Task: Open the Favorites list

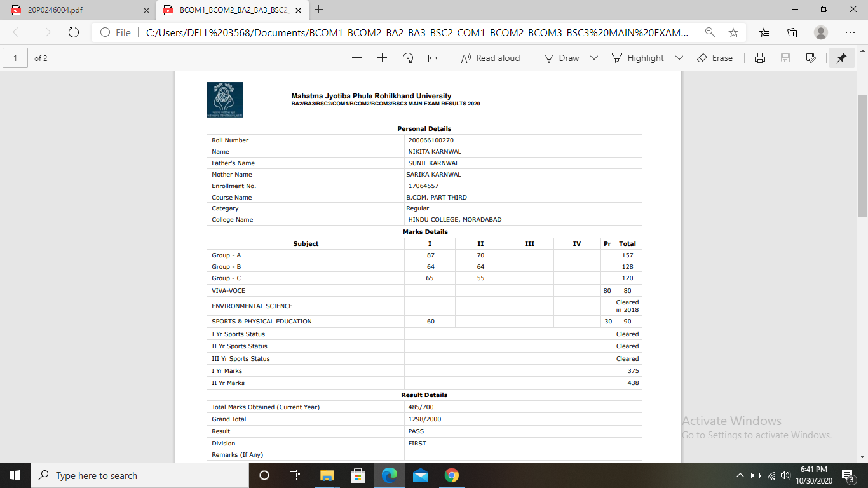Action: [764, 32]
